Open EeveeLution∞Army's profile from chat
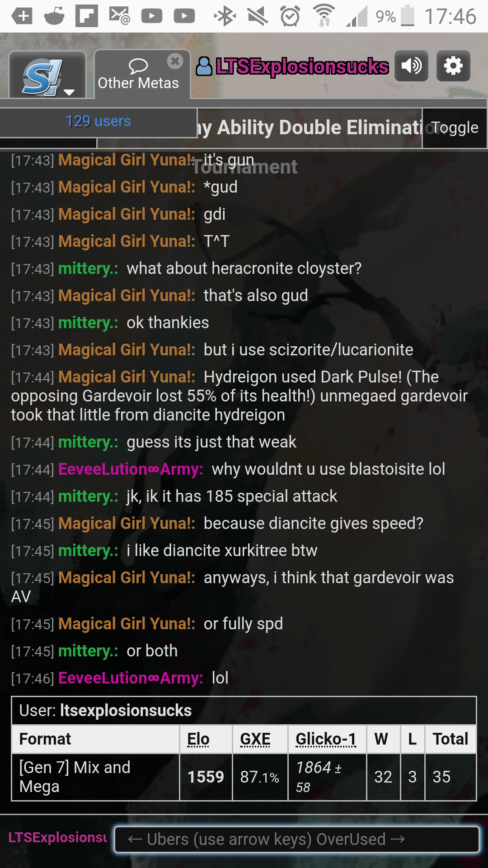 [131, 469]
